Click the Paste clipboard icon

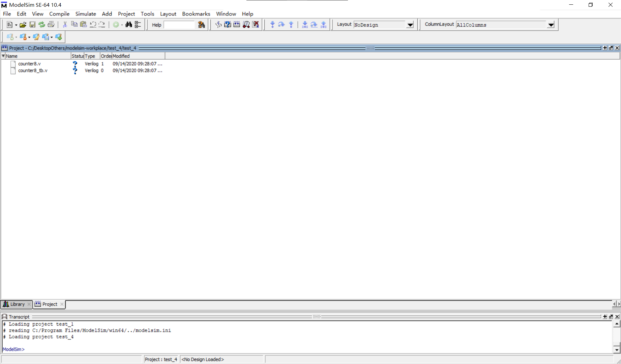[x=83, y=25]
